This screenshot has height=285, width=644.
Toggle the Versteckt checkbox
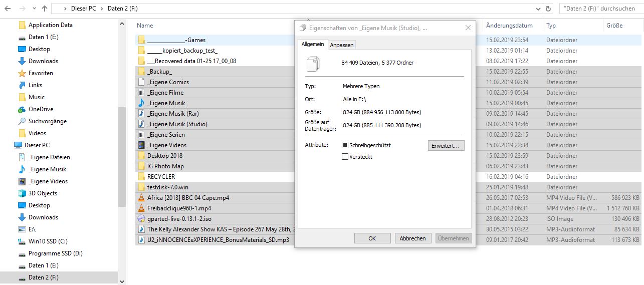point(345,157)
